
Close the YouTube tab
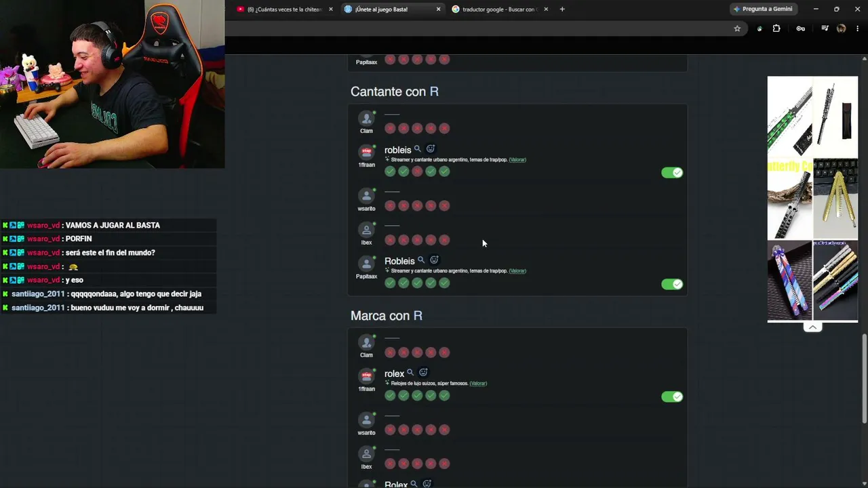point(331,9)
